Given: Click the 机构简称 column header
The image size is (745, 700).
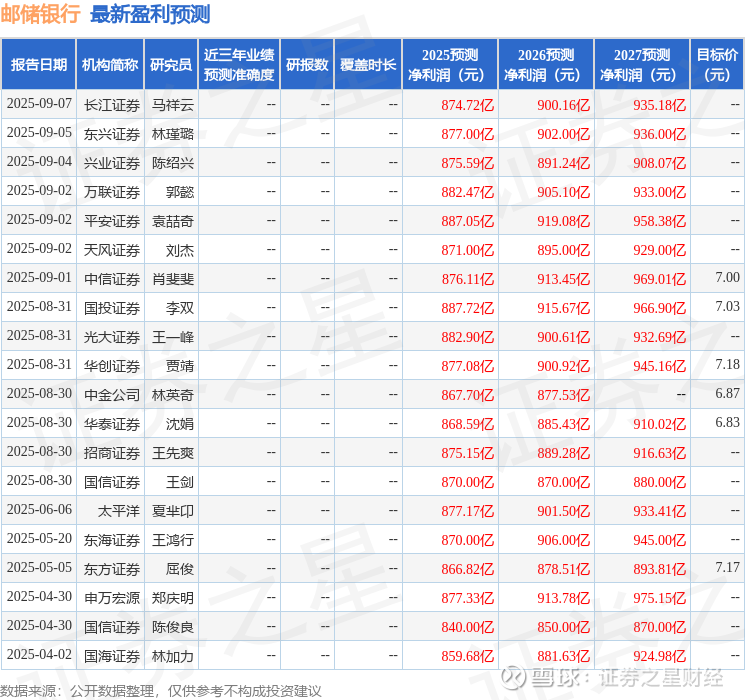Looking at the screenshot, I should pyautogui.click(x=110, y=65).
